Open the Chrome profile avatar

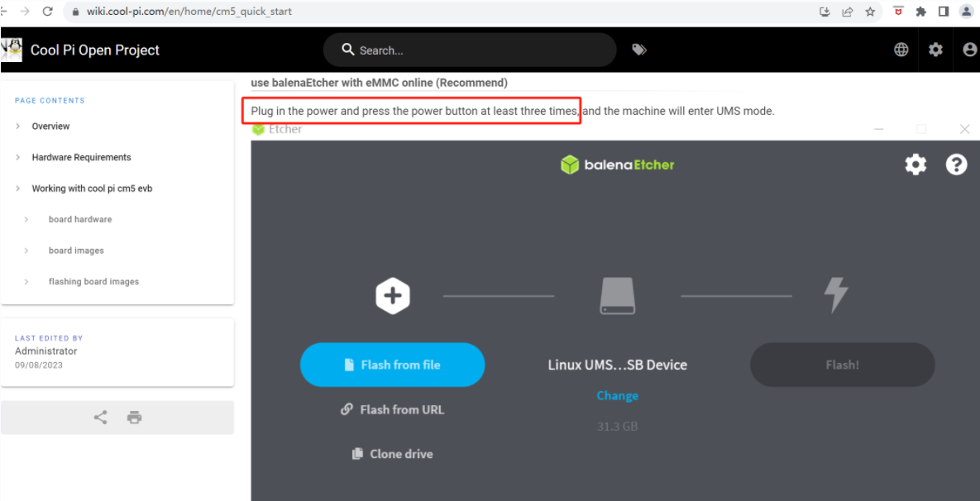(x=966, y=12)
